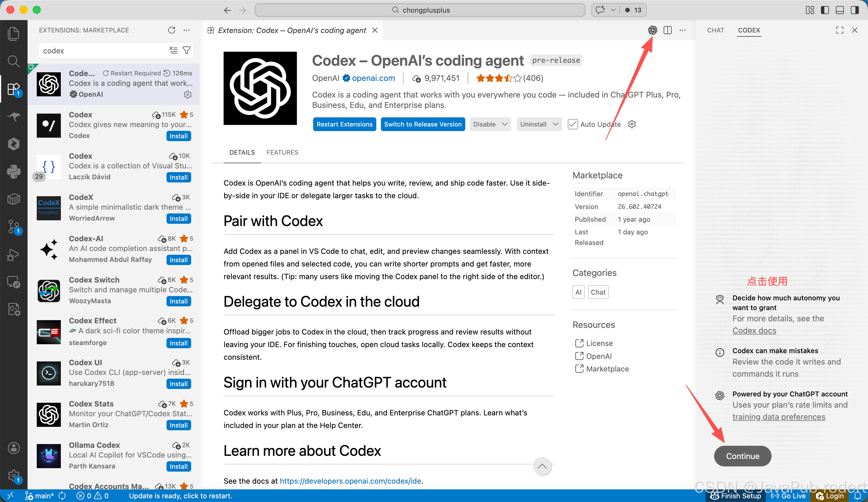
Task: Click Continue in Codex panel
Action: (x=743, y=456)
